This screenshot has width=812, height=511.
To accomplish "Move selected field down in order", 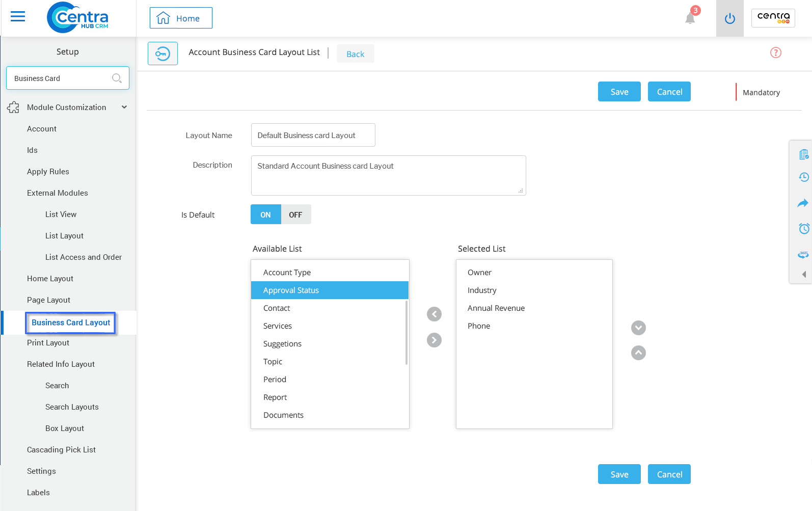I will pos(638,328).
